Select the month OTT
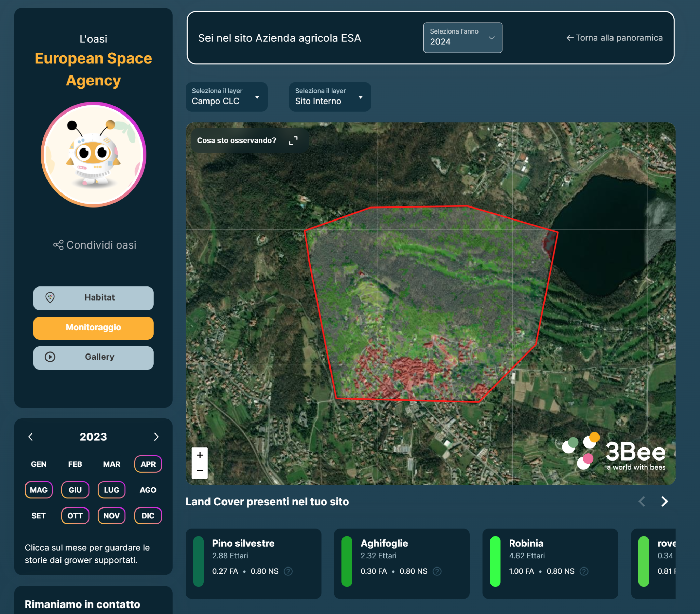This screenshot has width=700, height=614. tap(75, 516)
